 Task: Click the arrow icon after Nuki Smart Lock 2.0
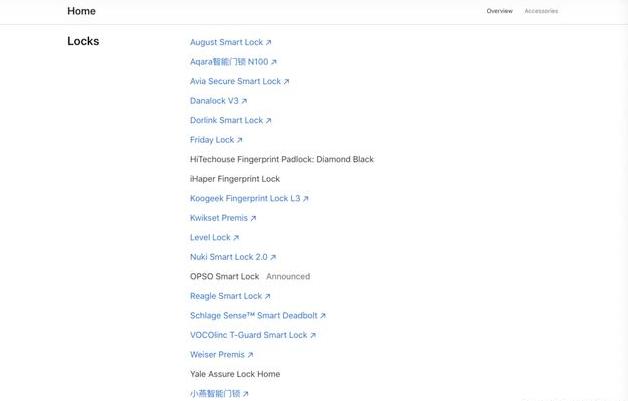coord(273,257)
